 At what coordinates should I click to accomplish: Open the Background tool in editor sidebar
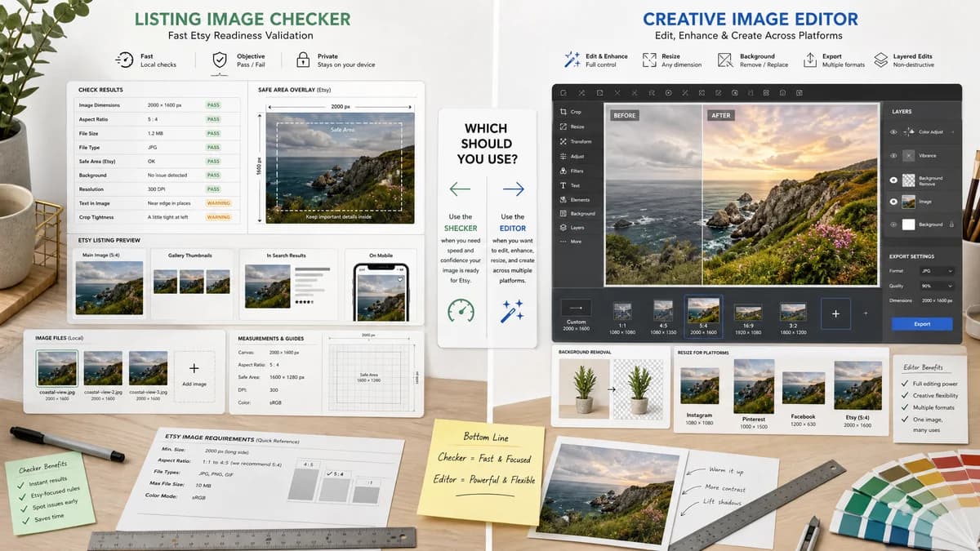coord(577,213)
